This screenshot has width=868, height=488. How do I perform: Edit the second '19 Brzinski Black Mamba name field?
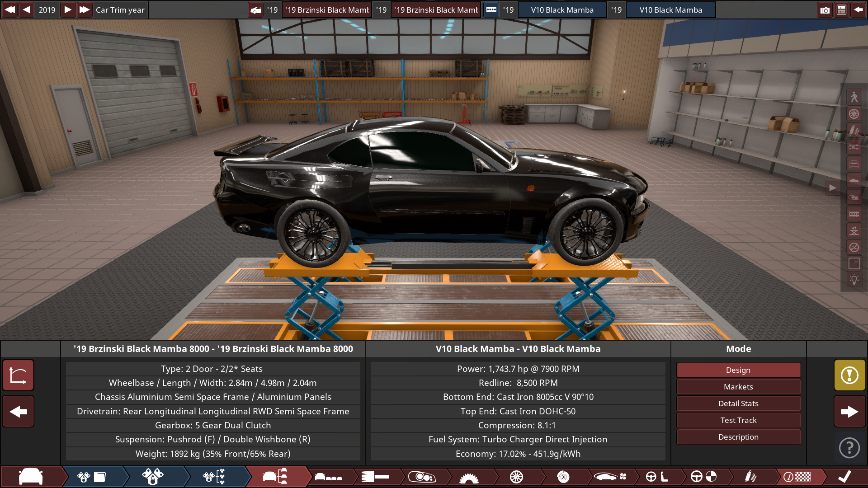[x=436, y=10]
